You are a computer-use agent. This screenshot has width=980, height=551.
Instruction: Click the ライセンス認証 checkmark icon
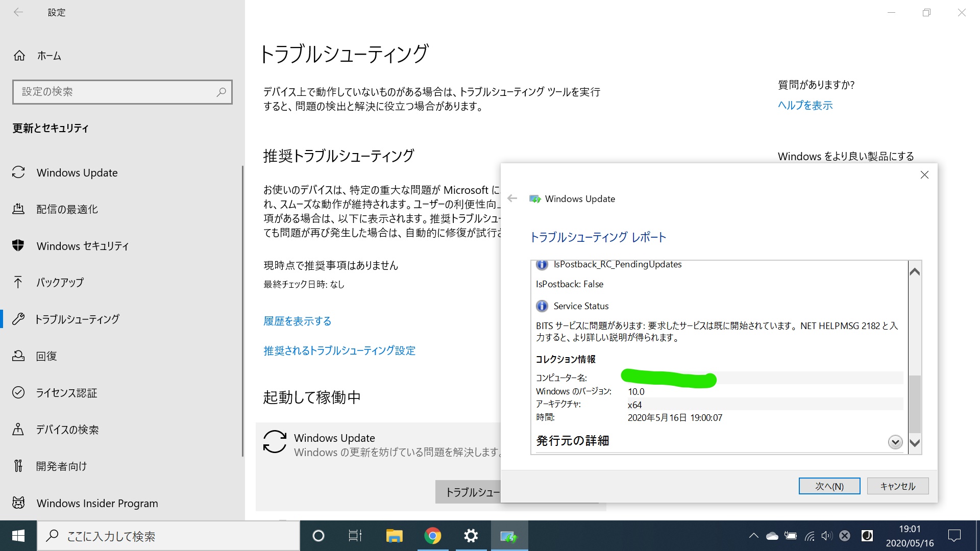point(18,392)
